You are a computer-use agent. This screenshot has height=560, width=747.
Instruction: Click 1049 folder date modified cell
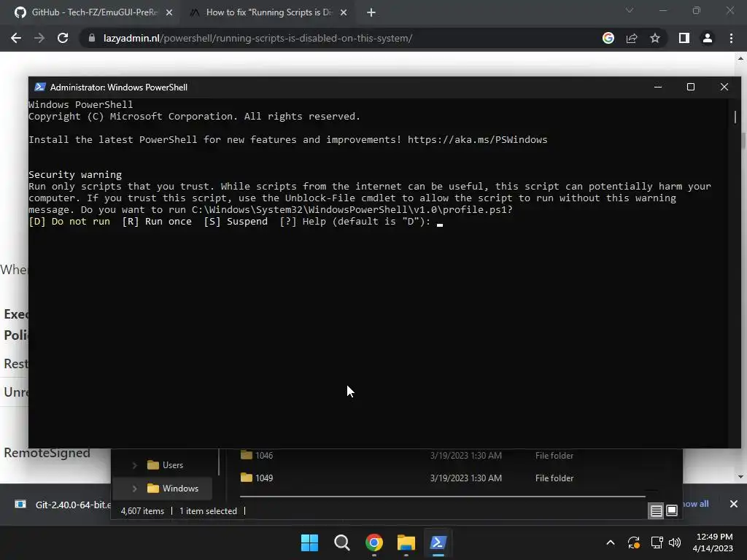point(466,478)
